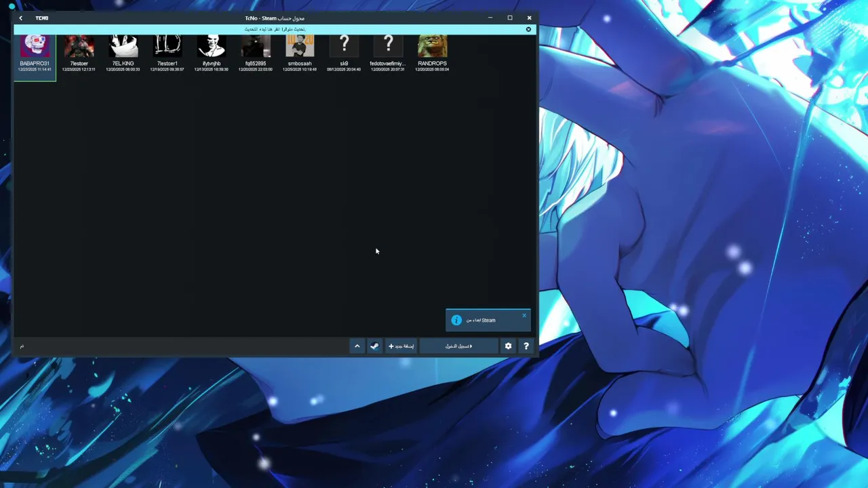Open the settings gear in bottom bar
Viewport: 868px width, 488px height.
pos(508,346)
